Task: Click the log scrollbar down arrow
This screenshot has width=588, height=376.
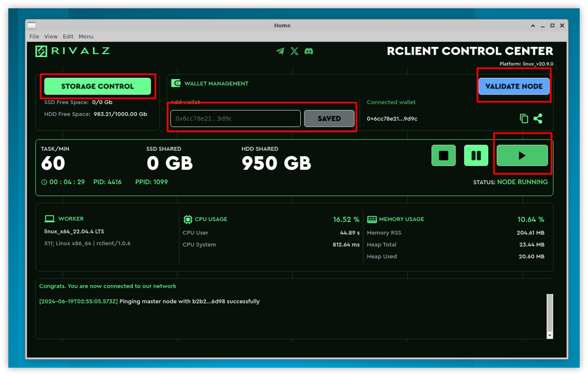Action: [x=550, y=336]
